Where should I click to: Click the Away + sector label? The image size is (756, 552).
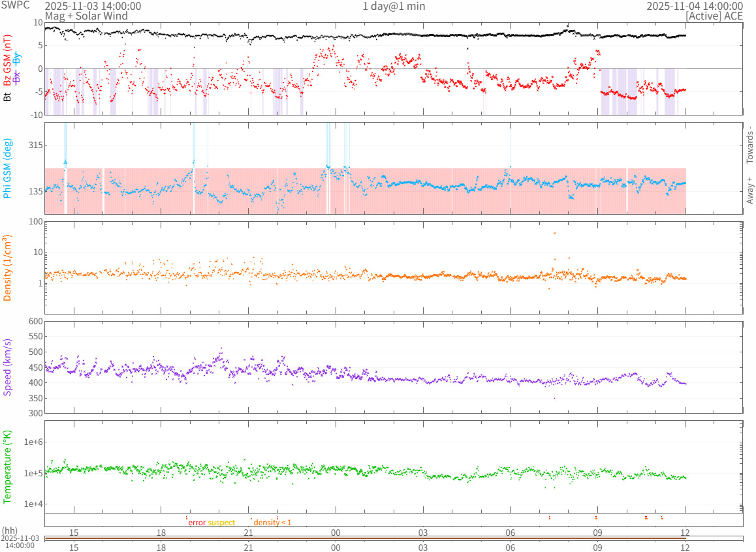pyautogui.click(x=749, y=190)
